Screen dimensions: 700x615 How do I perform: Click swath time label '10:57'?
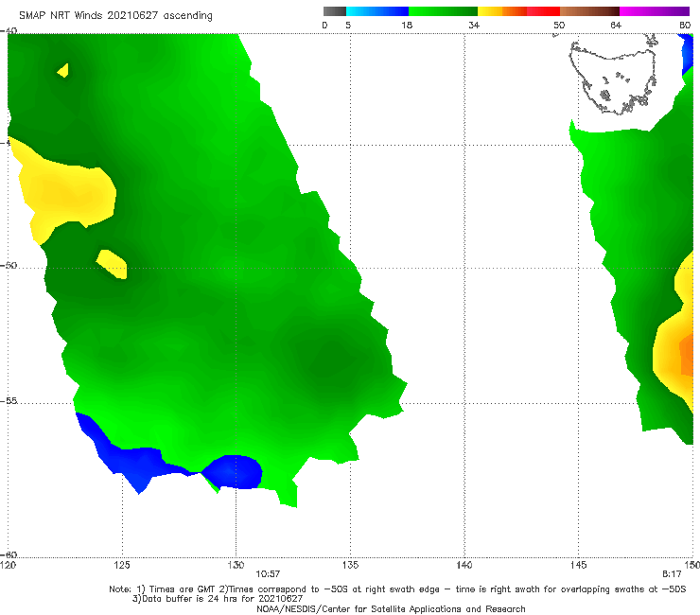(268, 574)
